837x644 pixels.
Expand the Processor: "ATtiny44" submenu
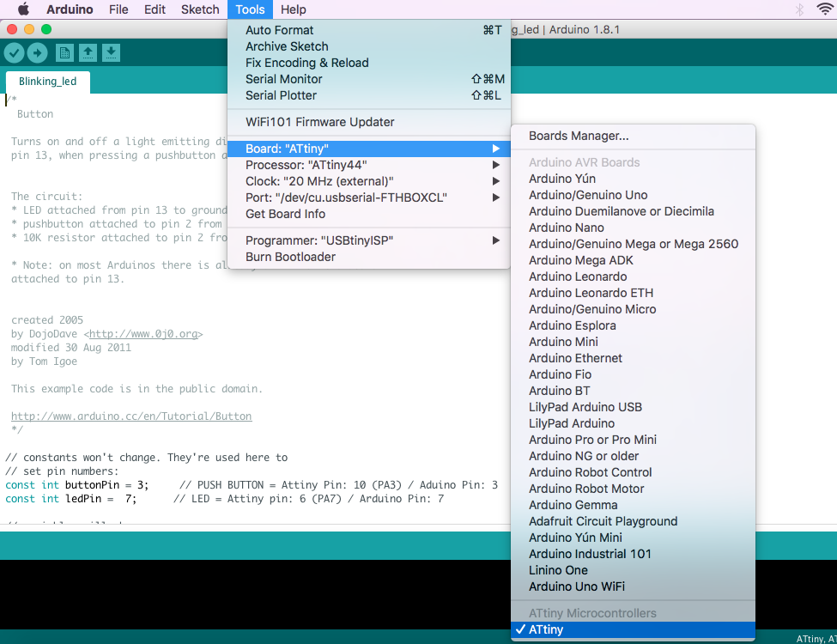click(369, 165)
